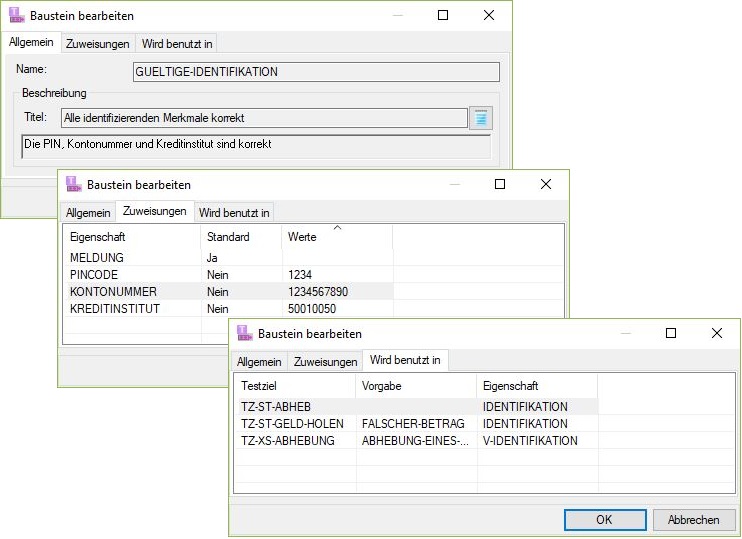The height and width of the screenshot is (539, 742).
Task: Select Allgemein tab in the middle dialog
Action: [x=88, y=212]
